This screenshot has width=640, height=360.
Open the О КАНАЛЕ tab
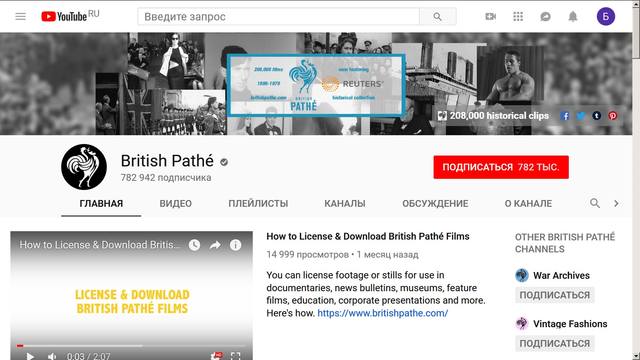coord(528,204)
